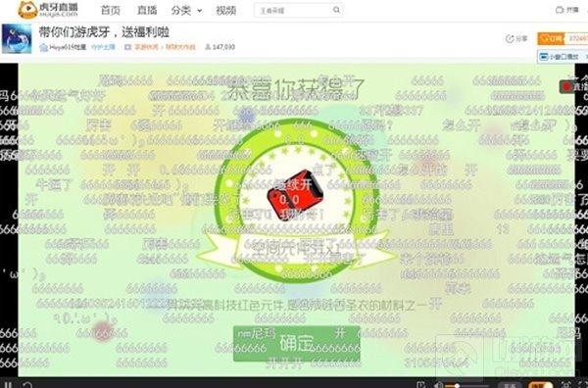Click the quality selector button in player bar
This screenshot has width=588, height=388.
tap(509, 385)
